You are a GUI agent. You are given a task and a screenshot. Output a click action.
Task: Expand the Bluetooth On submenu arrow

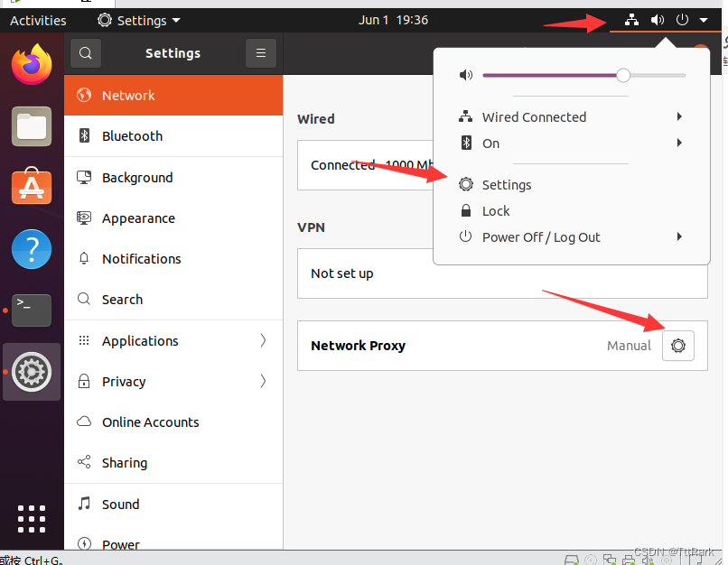[x=679, y=143]
